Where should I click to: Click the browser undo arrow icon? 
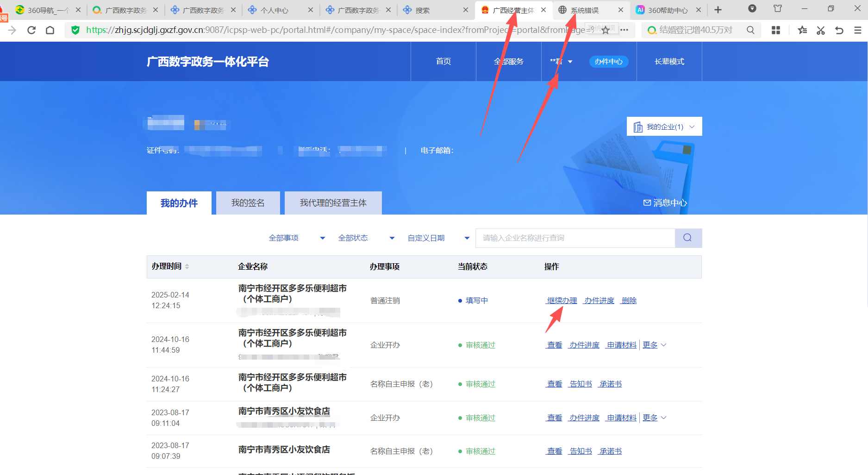coord(839,30)
